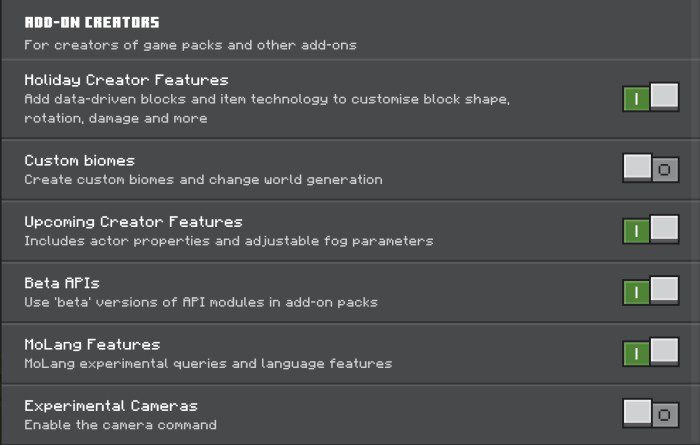The width and height of the screenshot is (700, 445).
Task: Click the Experimental Cameras title label
Action: pos(111,405)
